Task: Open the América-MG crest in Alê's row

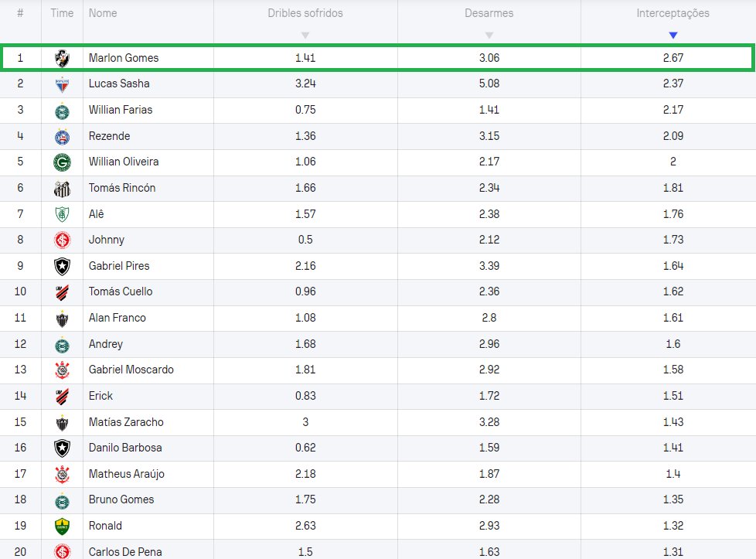Action: 62,214
